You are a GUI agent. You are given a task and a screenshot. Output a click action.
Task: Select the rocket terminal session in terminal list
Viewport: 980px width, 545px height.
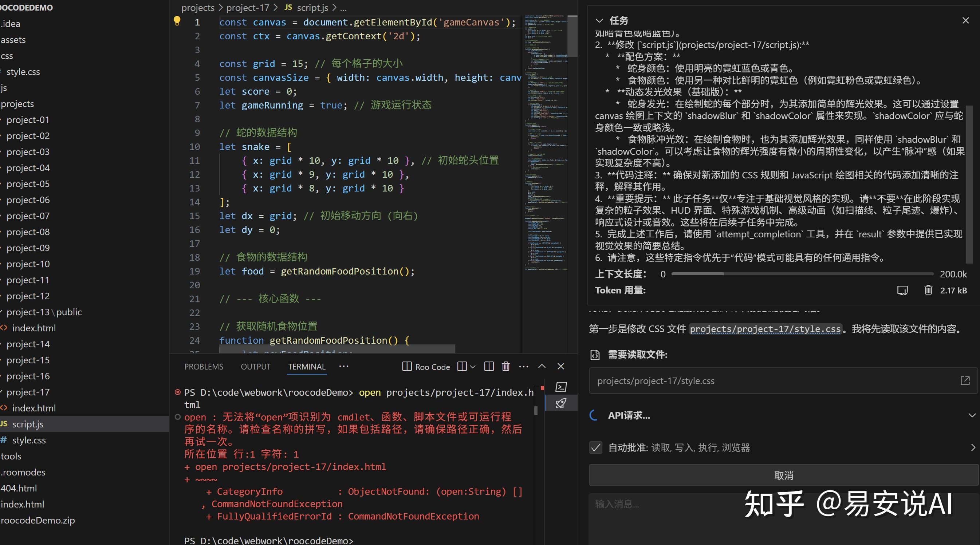pyautogui.click(x=561, y=403)
